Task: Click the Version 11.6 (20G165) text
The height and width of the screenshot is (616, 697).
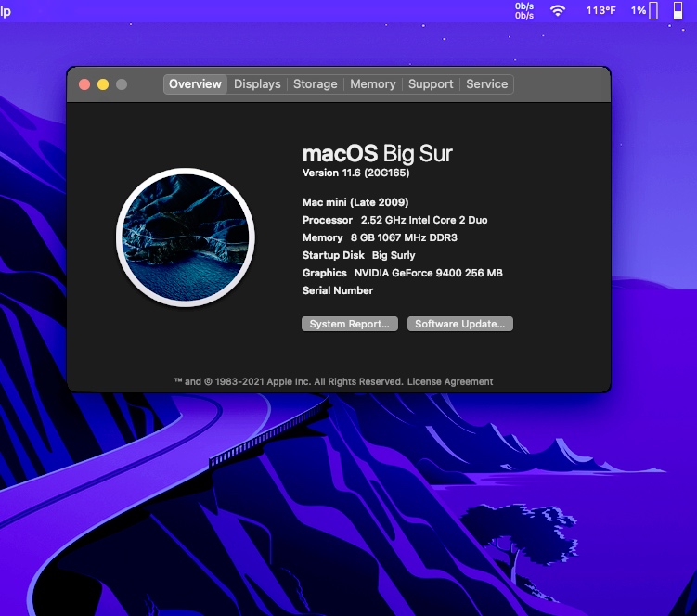Action: point(355,173)
